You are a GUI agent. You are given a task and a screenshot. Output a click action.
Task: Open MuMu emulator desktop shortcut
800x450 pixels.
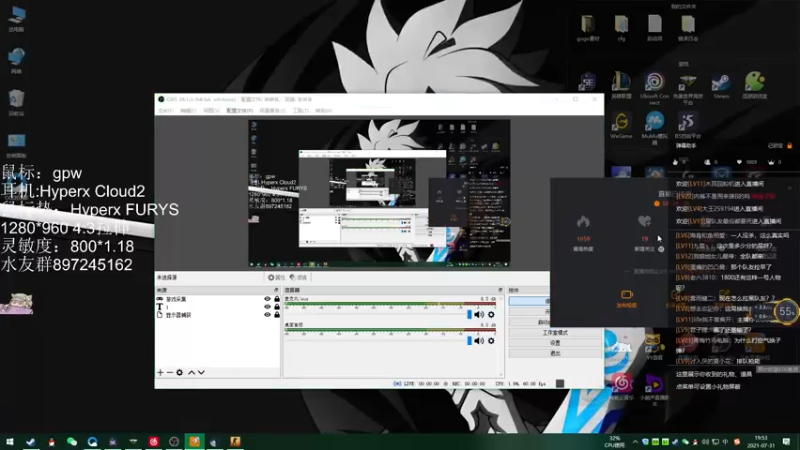[654, 127]
